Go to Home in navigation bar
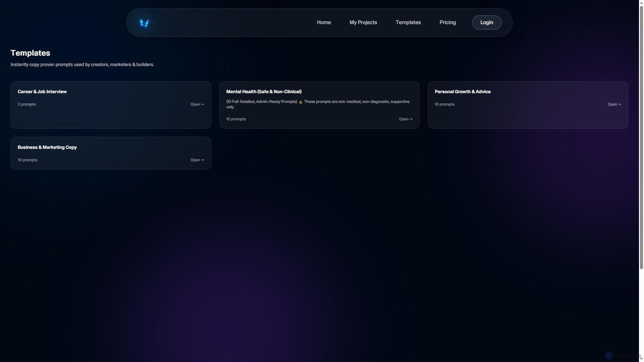Screen dimensions: 644x362 tap(324, 23)
